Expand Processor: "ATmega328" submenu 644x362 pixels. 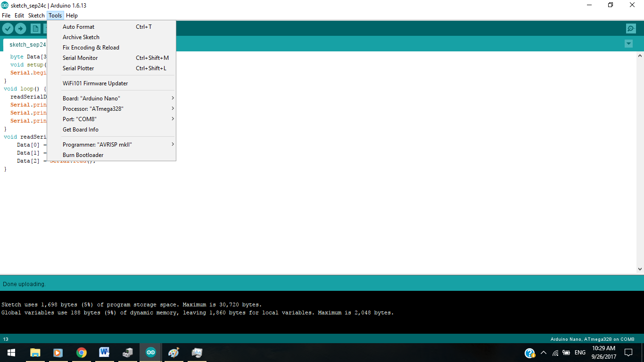pyautogui.click(x=111, y=109)
